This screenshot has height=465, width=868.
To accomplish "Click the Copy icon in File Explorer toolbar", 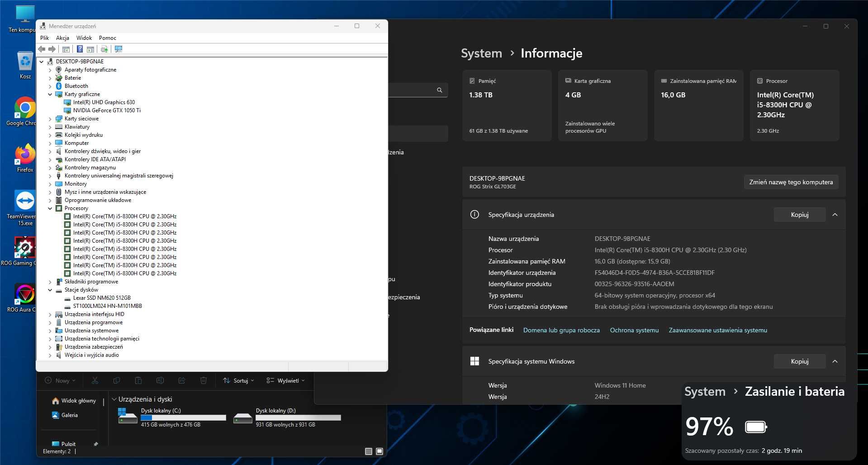I will pyautogui.click(x=117, y=380).
